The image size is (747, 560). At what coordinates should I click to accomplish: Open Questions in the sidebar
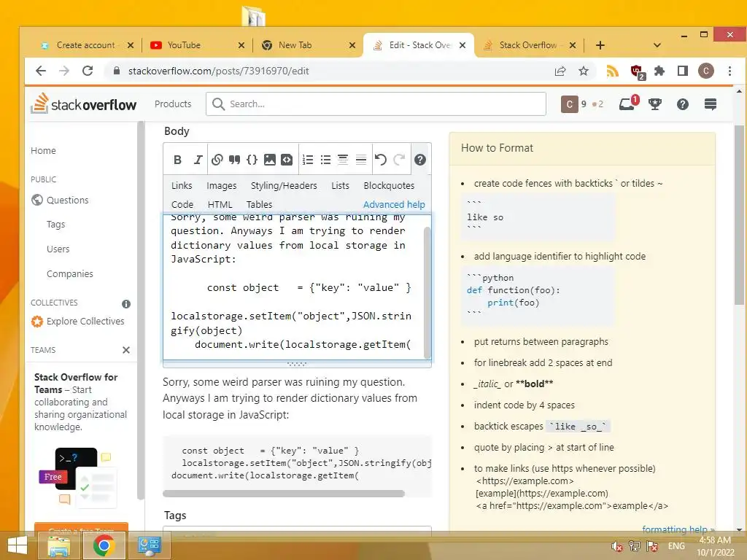[67, 200]
